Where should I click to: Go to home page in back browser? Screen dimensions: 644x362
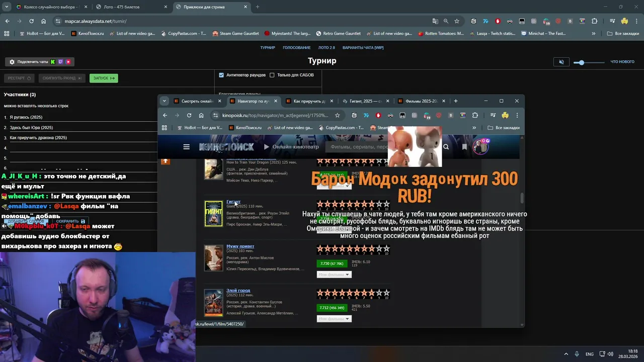pyautogui.click(x=43, y=21)
